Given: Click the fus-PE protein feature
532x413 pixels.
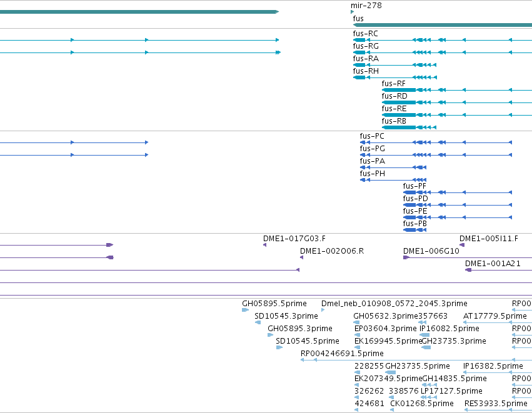Looking at the screenshot, I should [458, 217].
